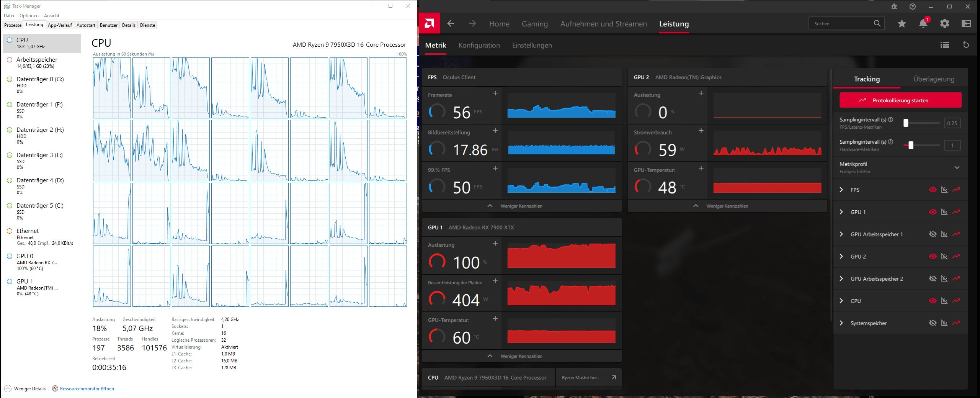Toggle the eye icon for GPU 1
Image resolution: width=980 pixels, height=398 pixels.
(933, 212)
